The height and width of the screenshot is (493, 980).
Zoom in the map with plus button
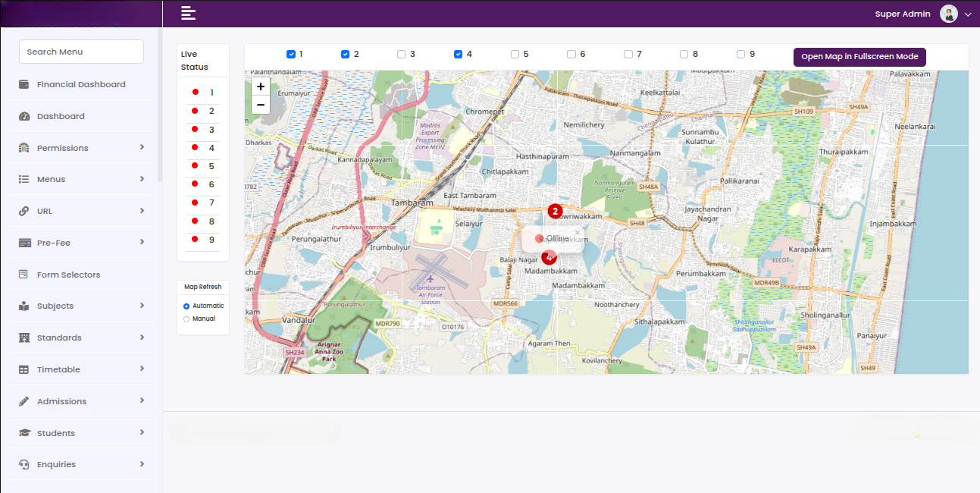(x=261, y=86)
